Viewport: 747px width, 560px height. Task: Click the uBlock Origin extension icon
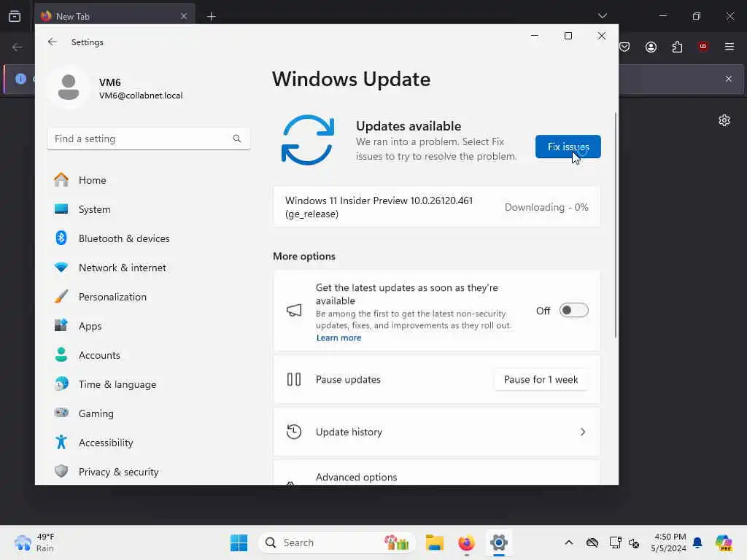click(x=703, y=46)
